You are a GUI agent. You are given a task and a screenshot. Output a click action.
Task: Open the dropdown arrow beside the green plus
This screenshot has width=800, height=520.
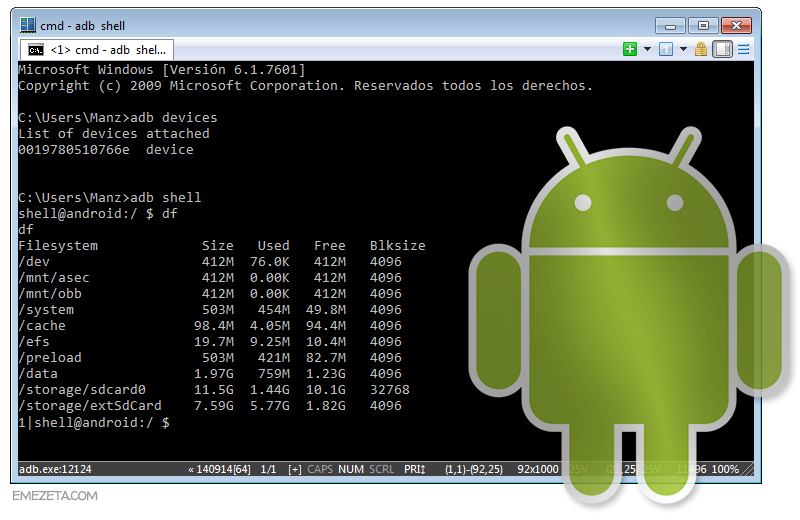647,49
